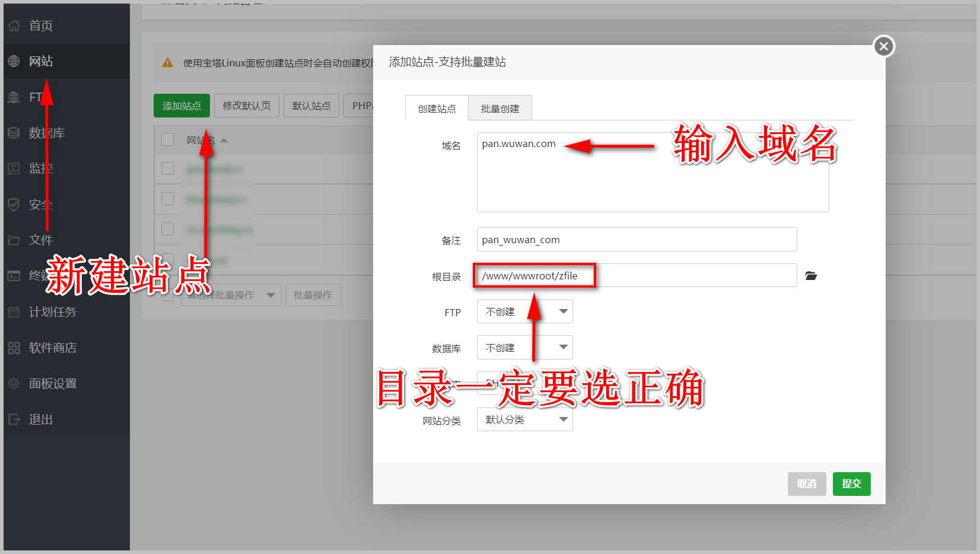Click the 根目录 path input field
The width and height of the screenshot is (980, 554).
(x=637, y=276)
